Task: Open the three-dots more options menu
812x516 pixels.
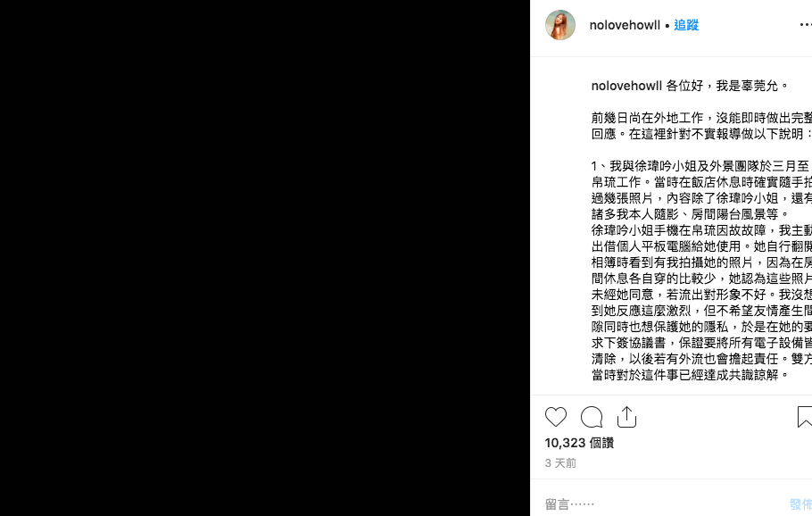Action: tap(805, 25)
